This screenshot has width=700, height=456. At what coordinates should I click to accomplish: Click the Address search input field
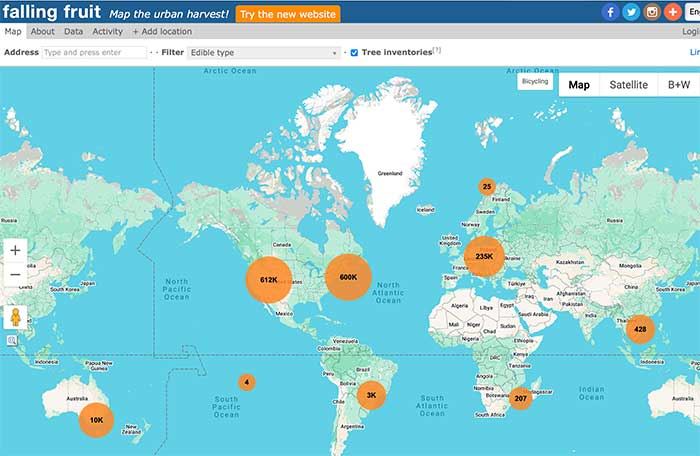click(94, 52)
